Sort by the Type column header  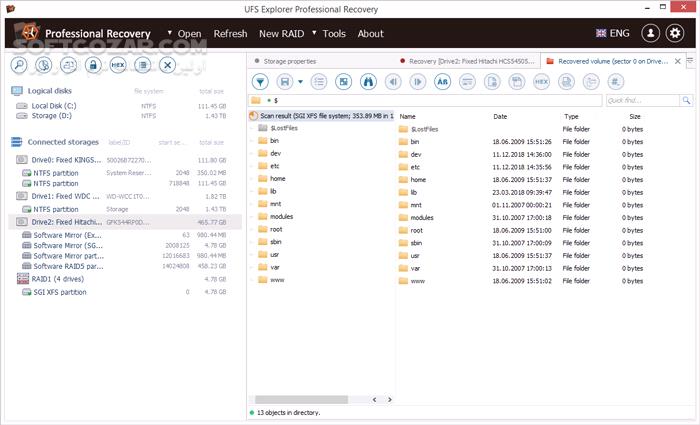571,117
